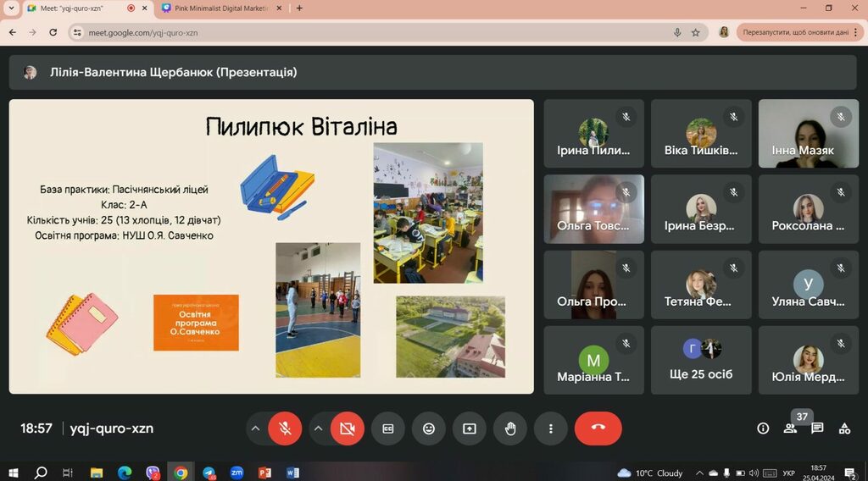The height and width of the screenshot is (481, 868).
Task: Open Word from taskbar
Action: click(292, 473)
